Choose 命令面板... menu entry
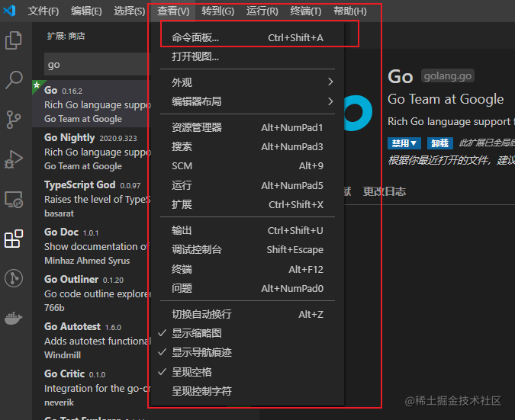The image size is (515, 420). 247,38
